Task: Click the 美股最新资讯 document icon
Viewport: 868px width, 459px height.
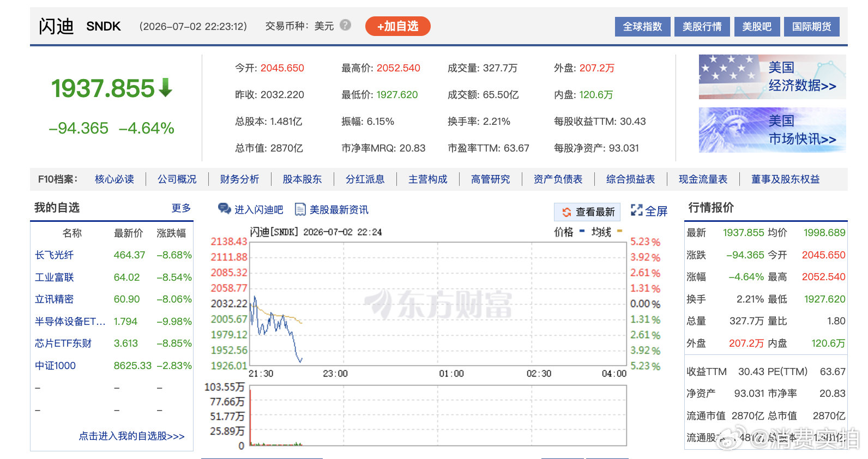Action: [x=300, y=209]
